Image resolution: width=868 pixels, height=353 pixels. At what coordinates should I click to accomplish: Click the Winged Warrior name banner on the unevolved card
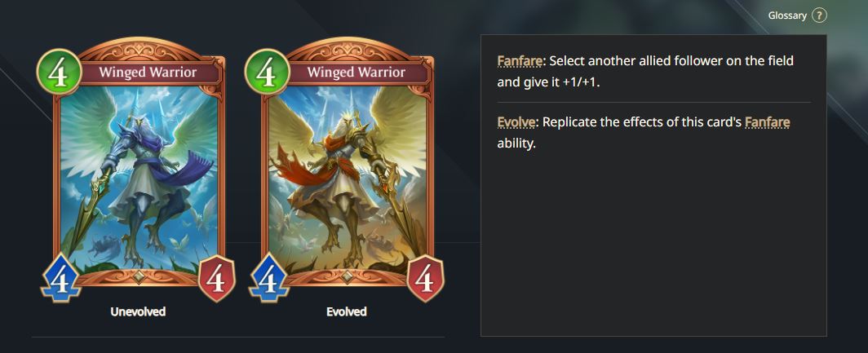click(x=148, y=73)
